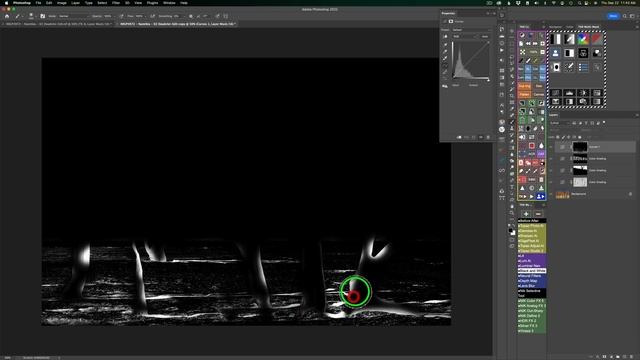
Task: Open the search icon beside Share
Action: 624,16
